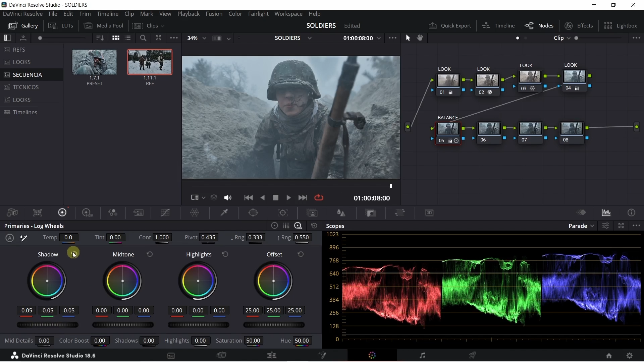Open Project Settings gear
The height and width of the screenshot is (362, 644).
coord(630,356)
